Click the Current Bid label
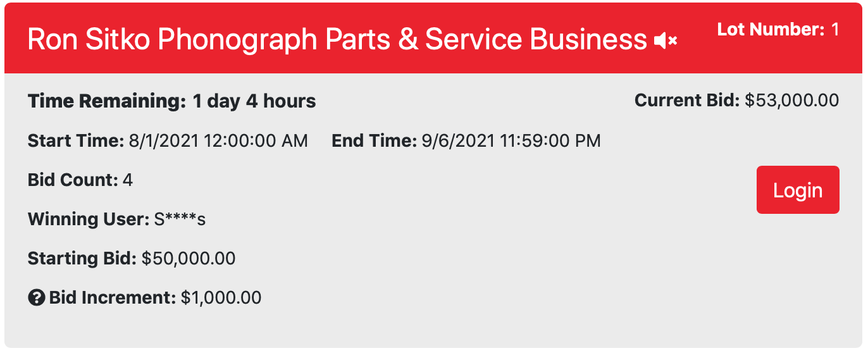Image resolution: width=868 pixels, height=353 pixels. 686,100
